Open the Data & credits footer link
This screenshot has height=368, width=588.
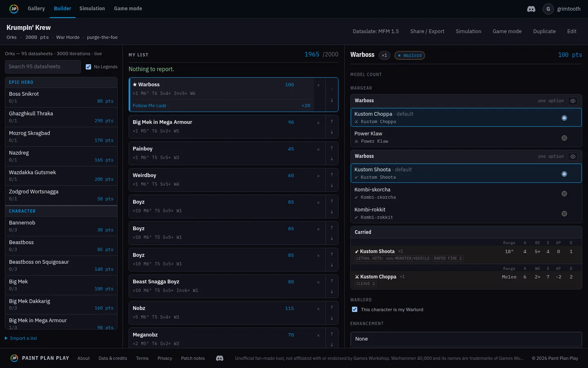tap(113, 358)
